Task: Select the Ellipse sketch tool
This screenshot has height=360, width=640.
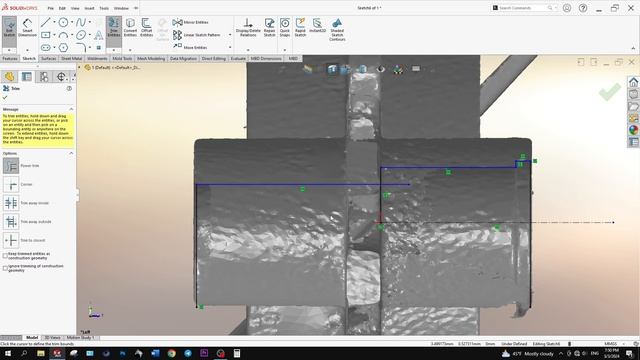Action: 81,35
